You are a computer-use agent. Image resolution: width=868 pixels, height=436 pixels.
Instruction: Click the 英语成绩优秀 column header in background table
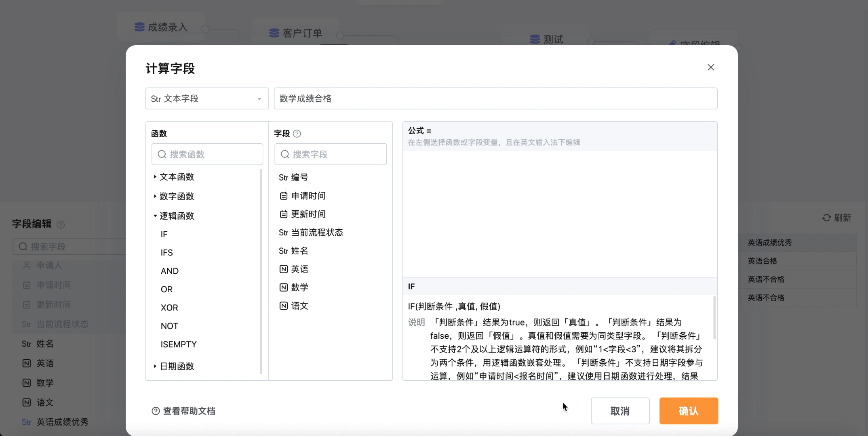[769, 243]
